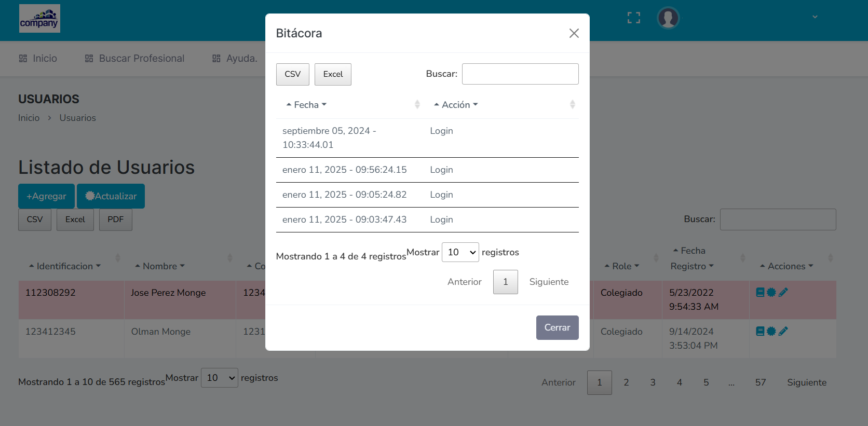
Task: Export Bitácora log as Excel
Action: (333, 74)
